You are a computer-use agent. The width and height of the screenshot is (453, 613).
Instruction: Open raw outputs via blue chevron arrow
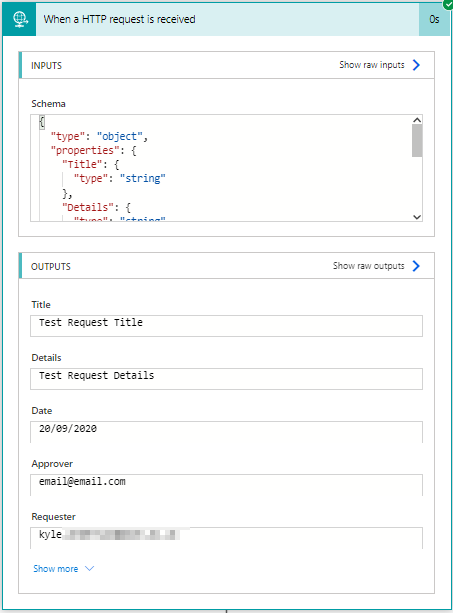[416, 266]
